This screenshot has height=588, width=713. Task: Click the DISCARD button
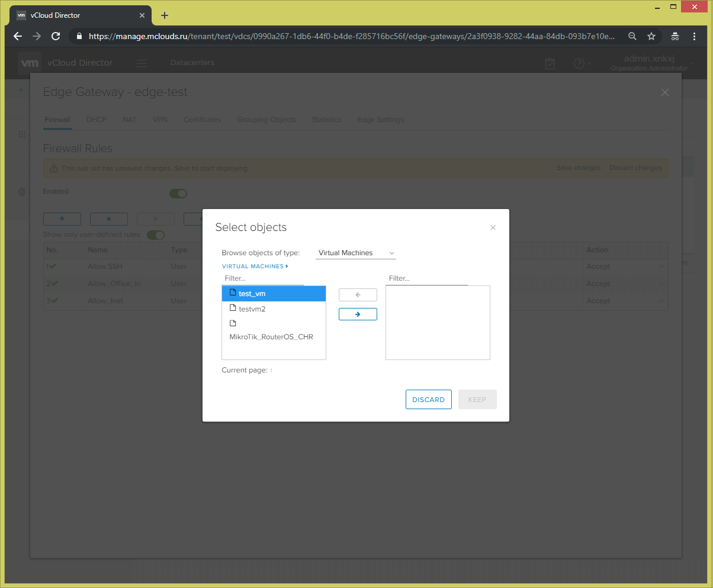click(x=429, y=400)
